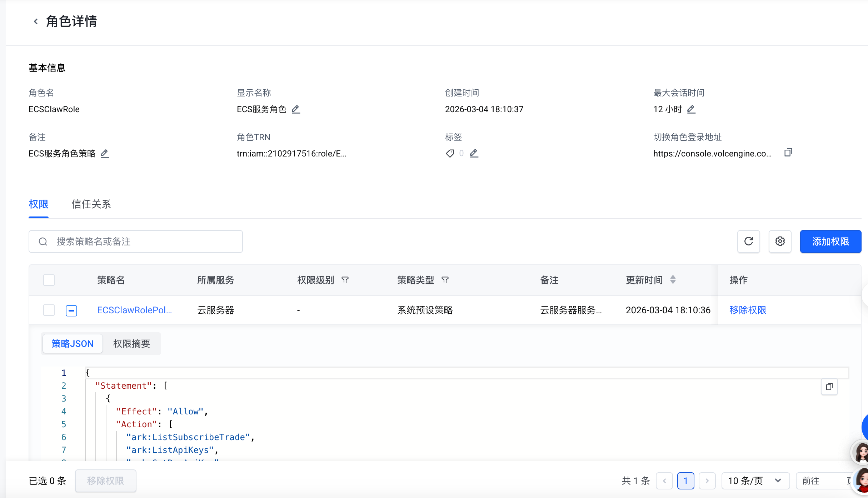Click the URL https://console.volcengine.co...
Viewport: 868px width, 498px height.
coord(712,154)
